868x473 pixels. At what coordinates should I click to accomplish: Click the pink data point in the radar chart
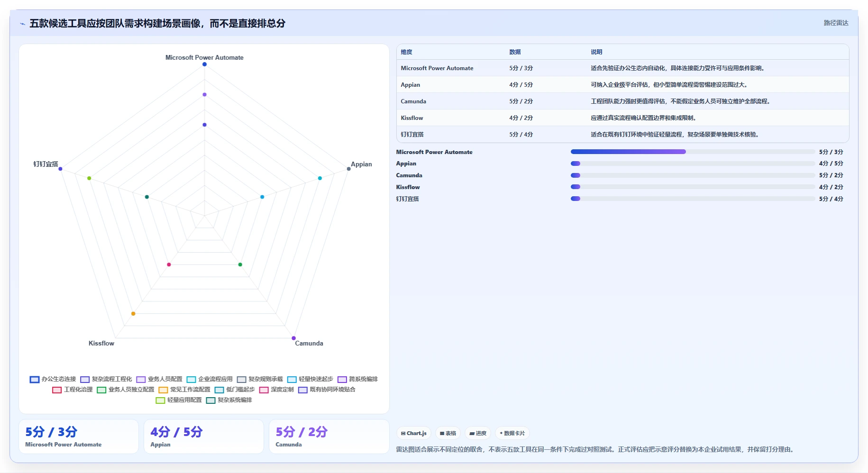(x=169, y=264)
